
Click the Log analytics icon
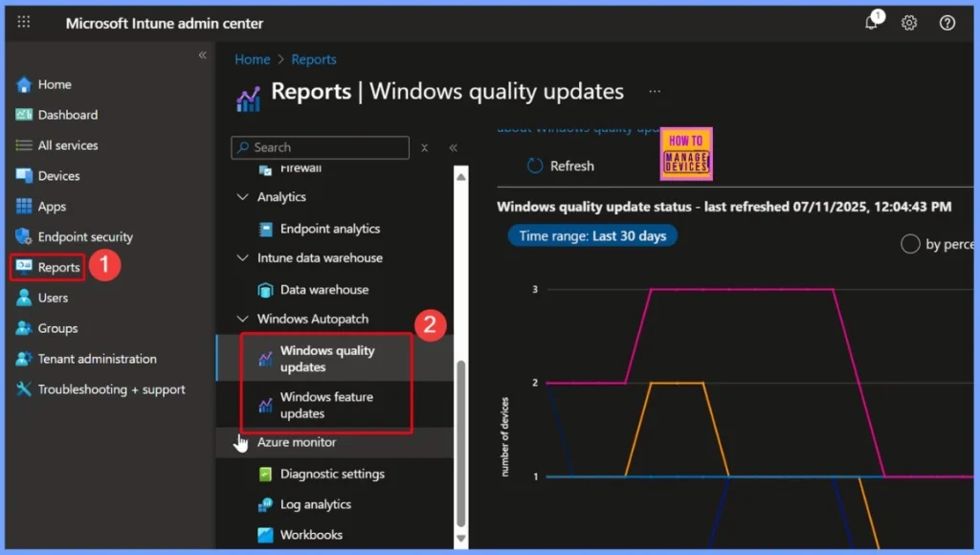(266, 504)
